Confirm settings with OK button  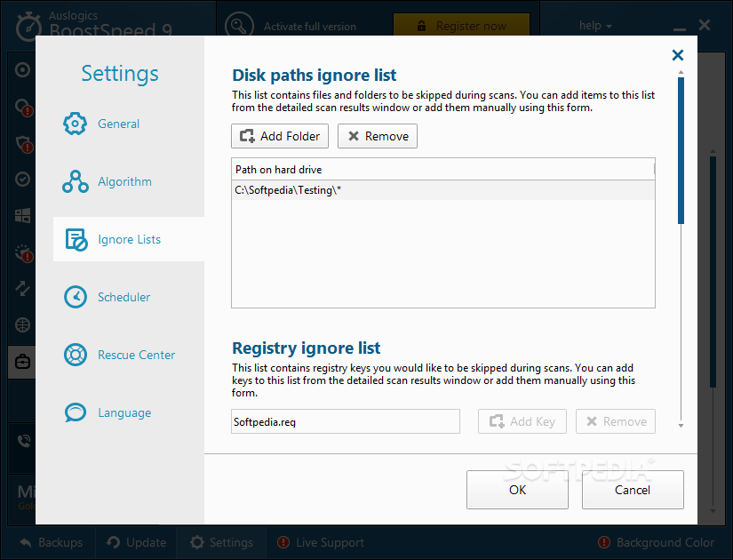[x=517, y=490]
